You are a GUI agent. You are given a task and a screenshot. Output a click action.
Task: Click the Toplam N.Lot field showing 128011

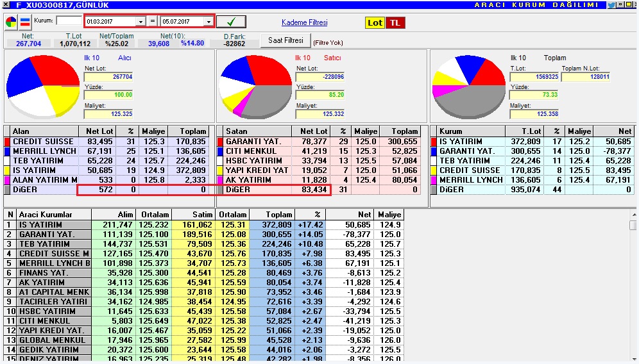pos(586,76)
